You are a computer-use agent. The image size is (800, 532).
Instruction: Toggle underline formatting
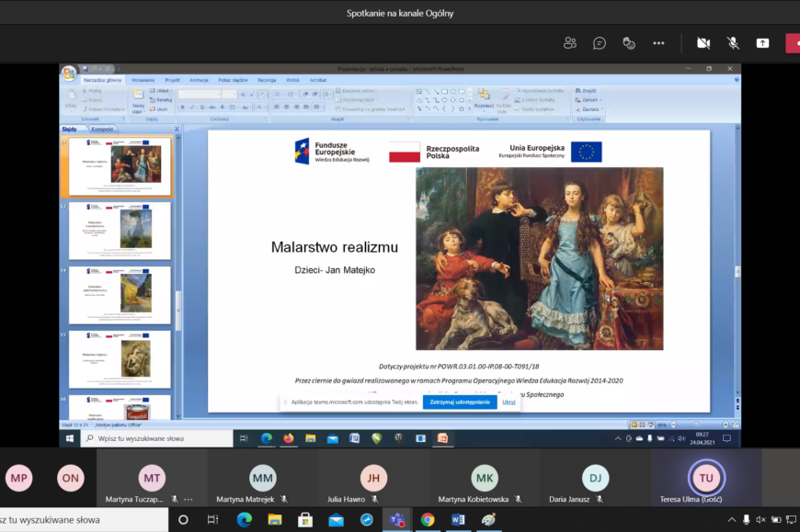point(202,108)
